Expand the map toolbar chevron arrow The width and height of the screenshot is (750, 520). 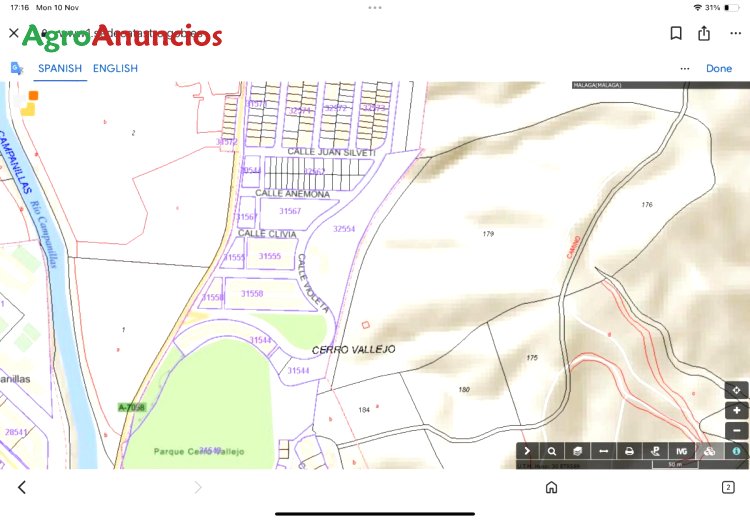coord(527,451)
